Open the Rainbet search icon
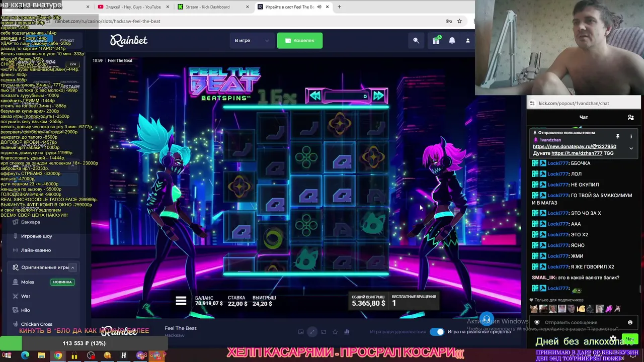The width and height of the screenshot is (644, 362). [416, 41]
